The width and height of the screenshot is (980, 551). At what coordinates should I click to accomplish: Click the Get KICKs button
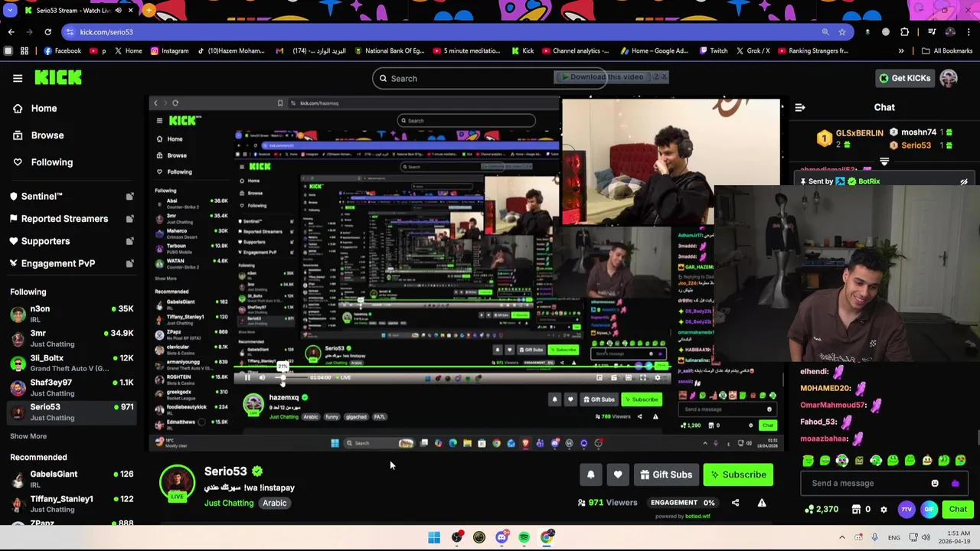pyautogui.click(x=904, y=78)
